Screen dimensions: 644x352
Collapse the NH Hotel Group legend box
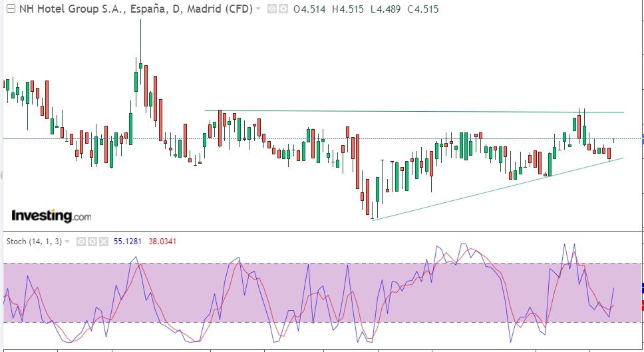click(11, 9)
